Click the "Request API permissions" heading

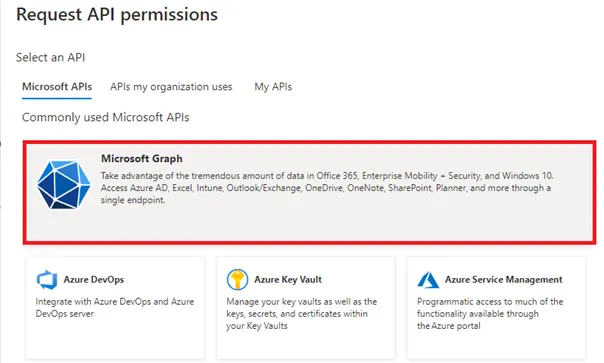117,15
